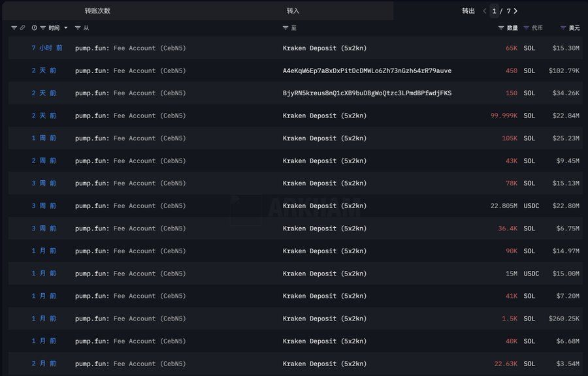Screen dimensions: 588x376
Task: Go to next page of transfers
Action: coord(515,11)
